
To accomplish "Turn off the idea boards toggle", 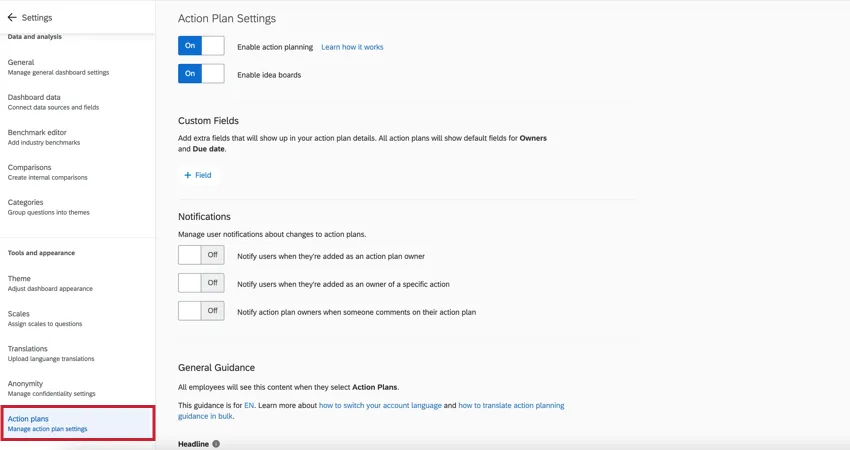I will (x=201, y=74).
